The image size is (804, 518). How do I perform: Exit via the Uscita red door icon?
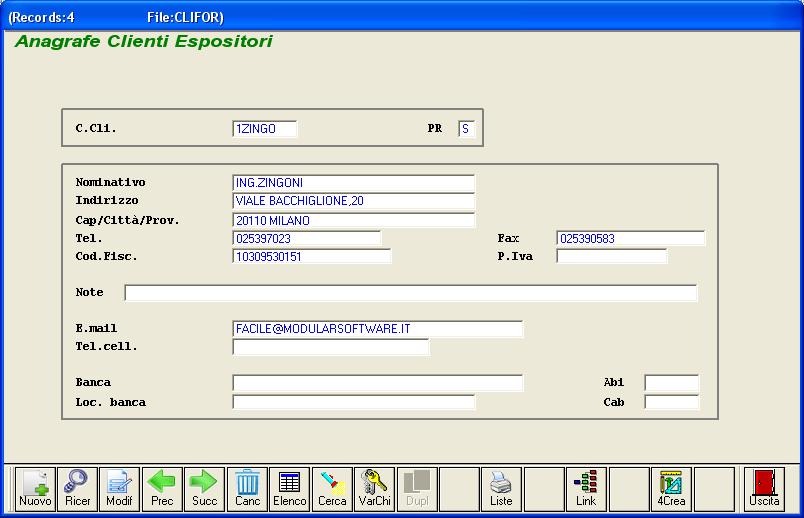point(764,489)
